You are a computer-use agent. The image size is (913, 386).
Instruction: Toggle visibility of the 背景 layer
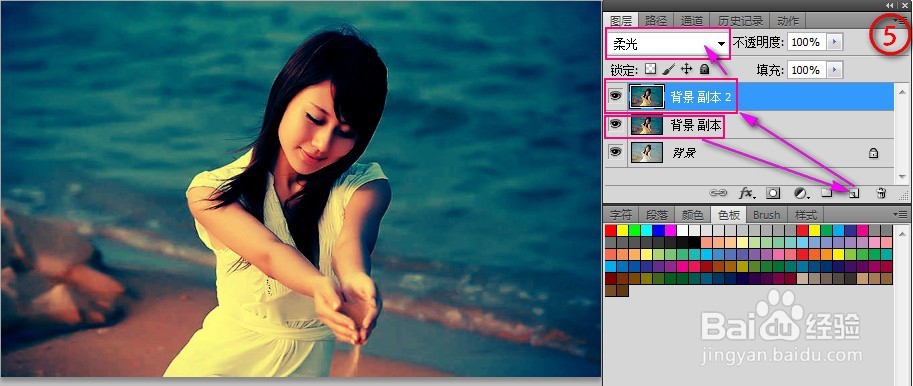pyautogui.click(x=615, y=152)
